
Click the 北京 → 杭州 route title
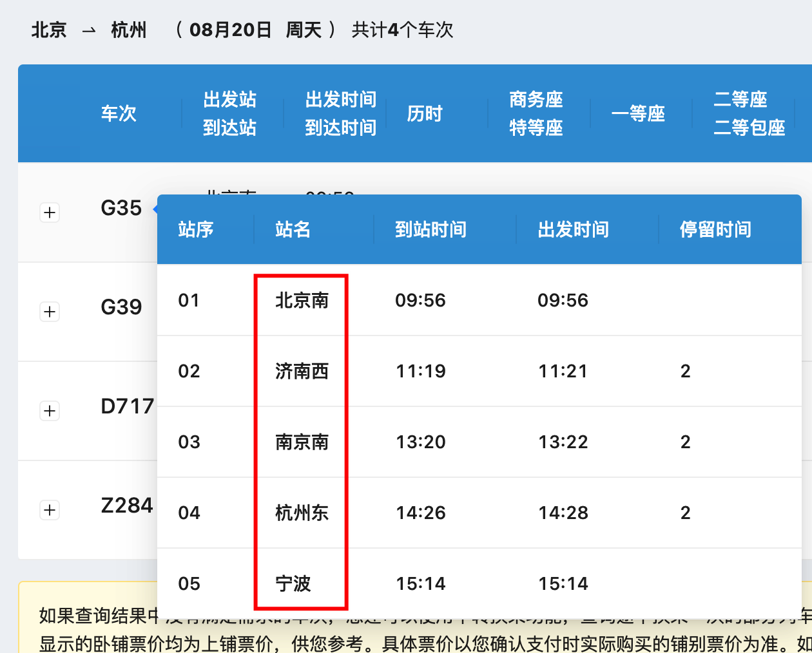(89, 30)
